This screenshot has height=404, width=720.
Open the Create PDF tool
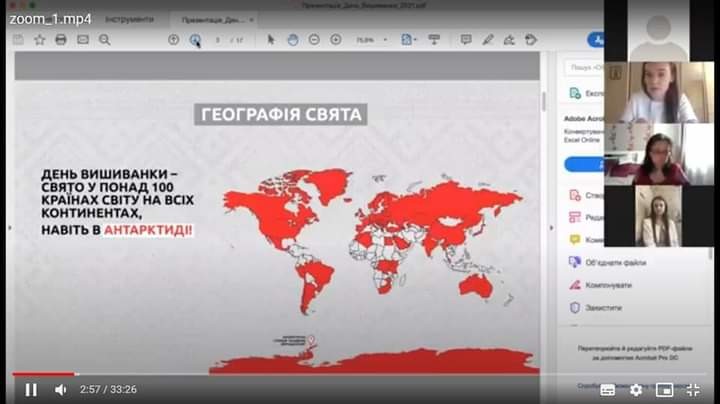click(575, 195)
